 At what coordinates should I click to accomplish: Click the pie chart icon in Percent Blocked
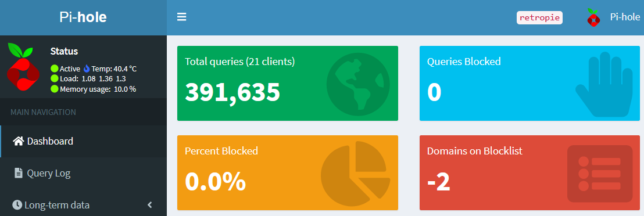tap(355, 173)
